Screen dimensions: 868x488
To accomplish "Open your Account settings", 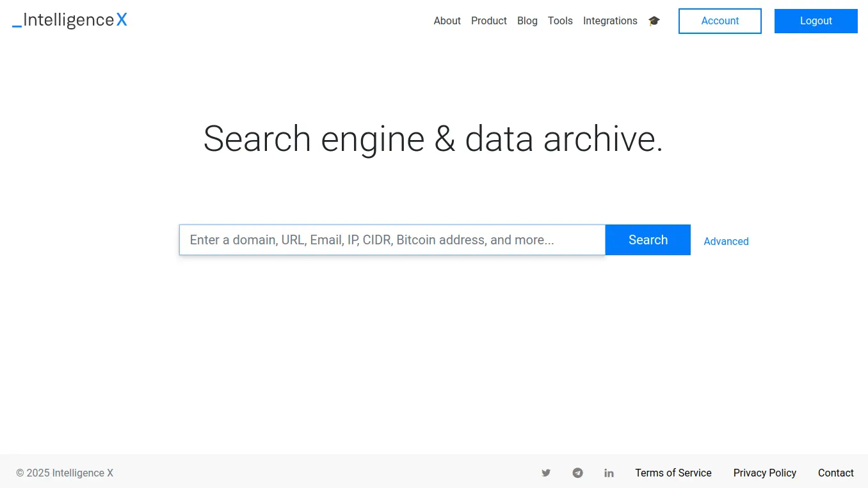I will pyautogui.click(x=719, y=20).
